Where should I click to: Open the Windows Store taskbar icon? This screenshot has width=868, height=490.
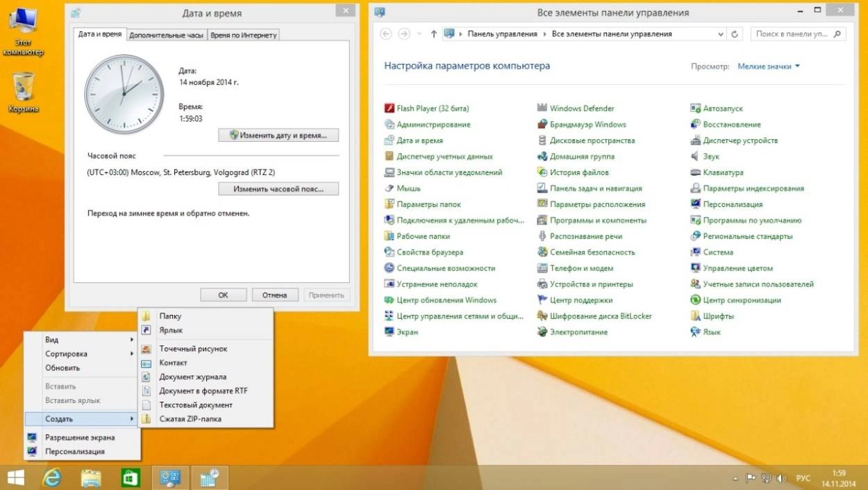pos(131,477)
